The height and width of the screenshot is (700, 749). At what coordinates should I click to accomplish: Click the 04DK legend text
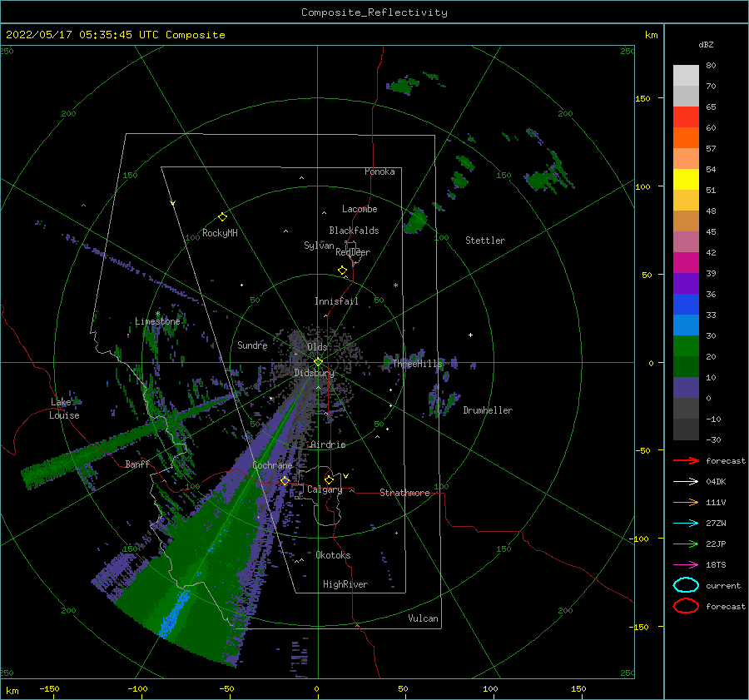pos(716,481)
